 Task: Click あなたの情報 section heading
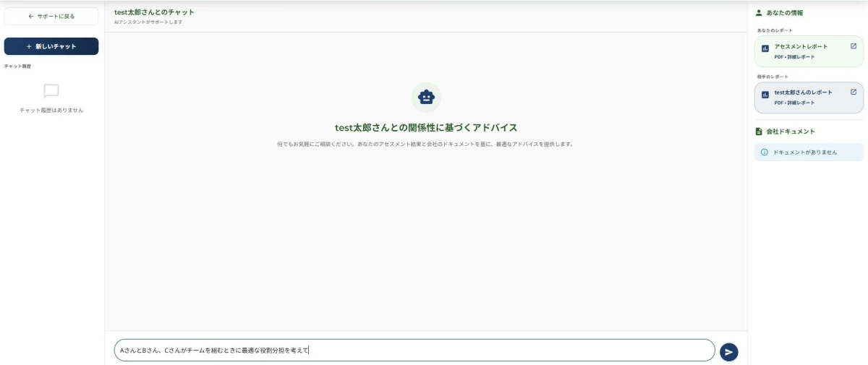[x=785, y=13]
